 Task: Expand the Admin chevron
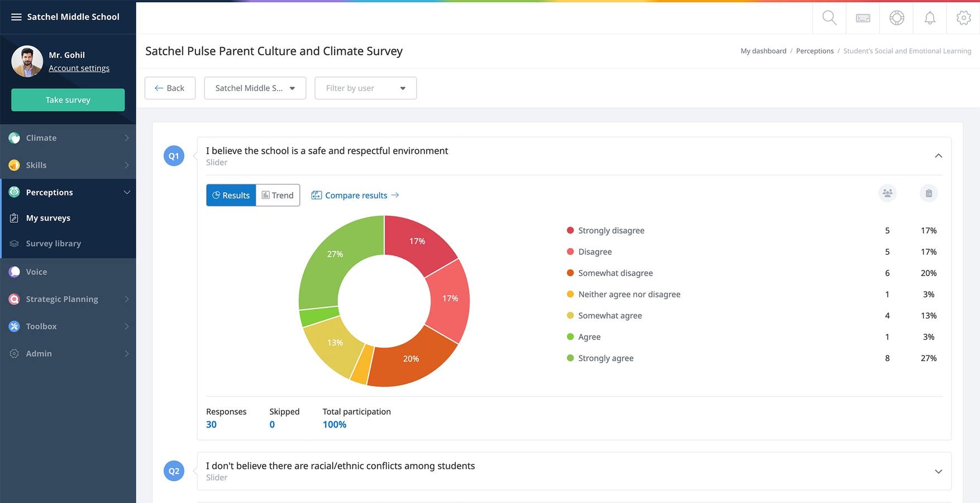click(x=127, y=353)
